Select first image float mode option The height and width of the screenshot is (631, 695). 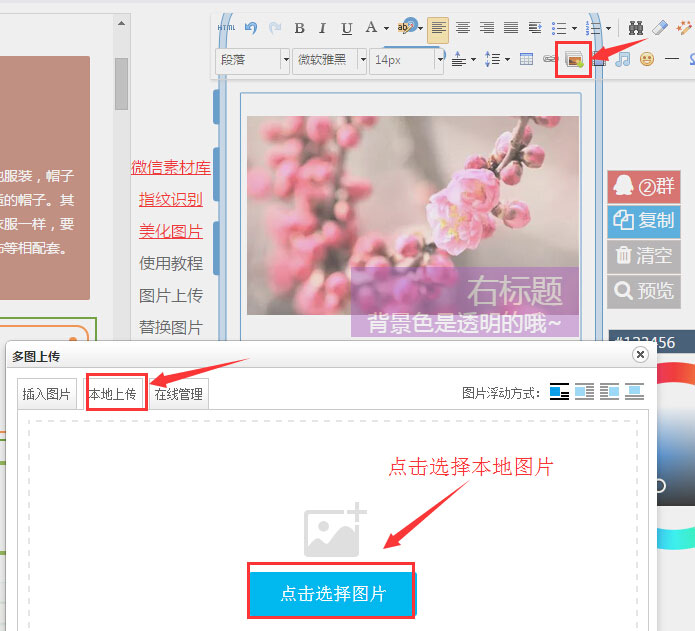(x=559, y=392)
